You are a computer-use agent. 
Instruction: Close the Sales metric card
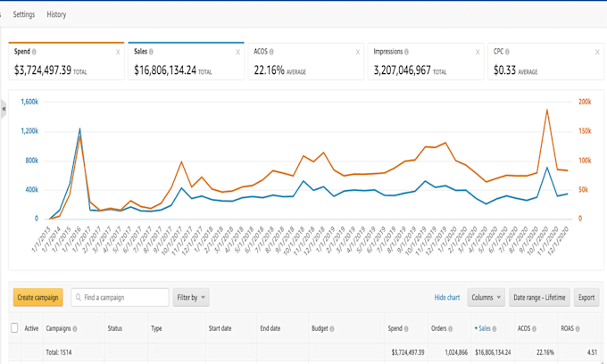click(x=238, y=53)
